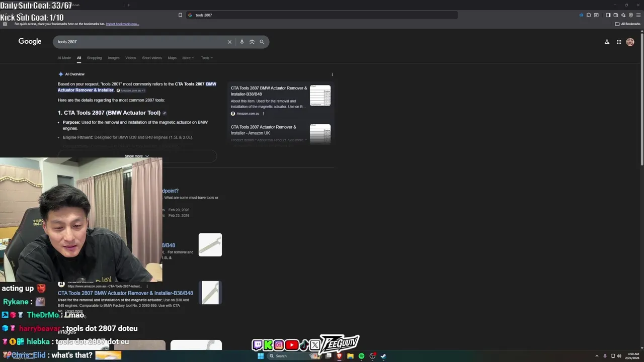Open Windows Start menu
Image resolution: width=644 pixels, height=362 pixels.
pos(261,356)
